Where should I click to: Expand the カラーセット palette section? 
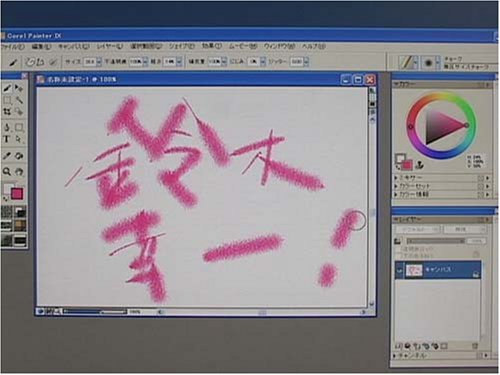coord(396,186)
